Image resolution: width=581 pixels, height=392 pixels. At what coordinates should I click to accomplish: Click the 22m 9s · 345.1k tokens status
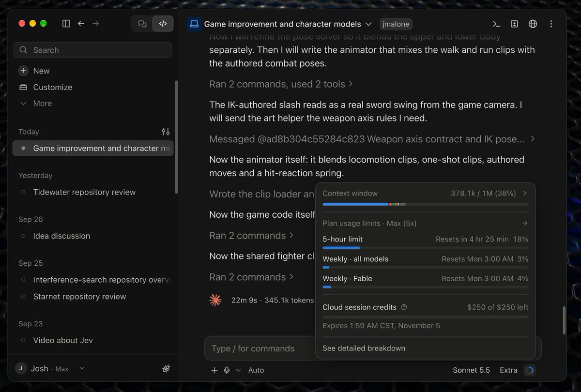273,300
